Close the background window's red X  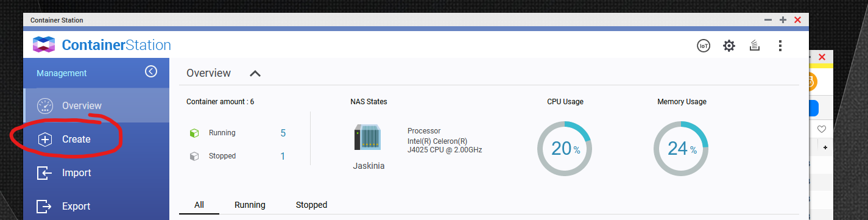(x=822, y=57)
